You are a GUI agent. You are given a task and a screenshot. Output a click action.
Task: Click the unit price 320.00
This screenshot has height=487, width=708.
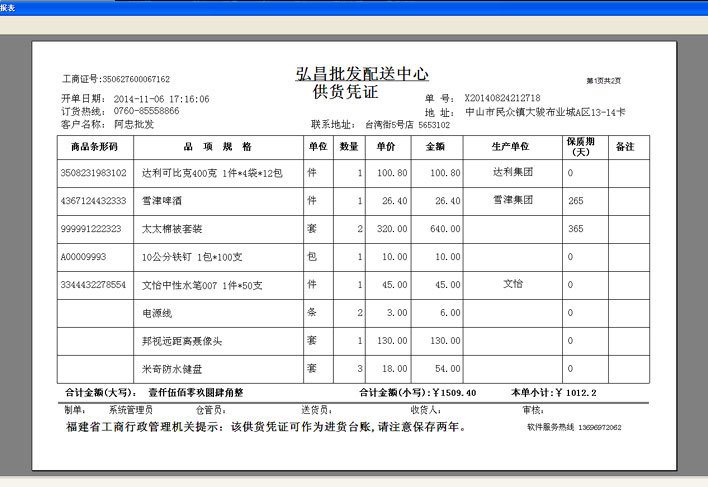click(x=392, y=229)
